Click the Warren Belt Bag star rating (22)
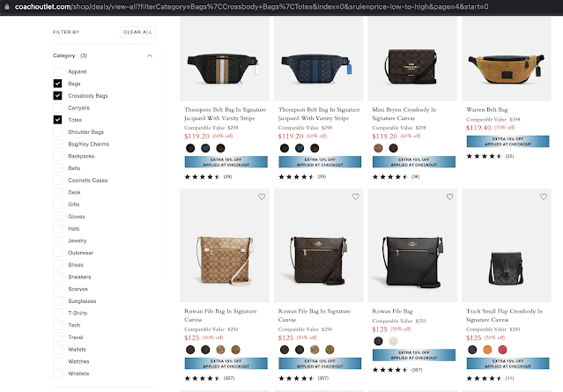Image resolution: width=563 pixels, height=392 pixels. 490,156
